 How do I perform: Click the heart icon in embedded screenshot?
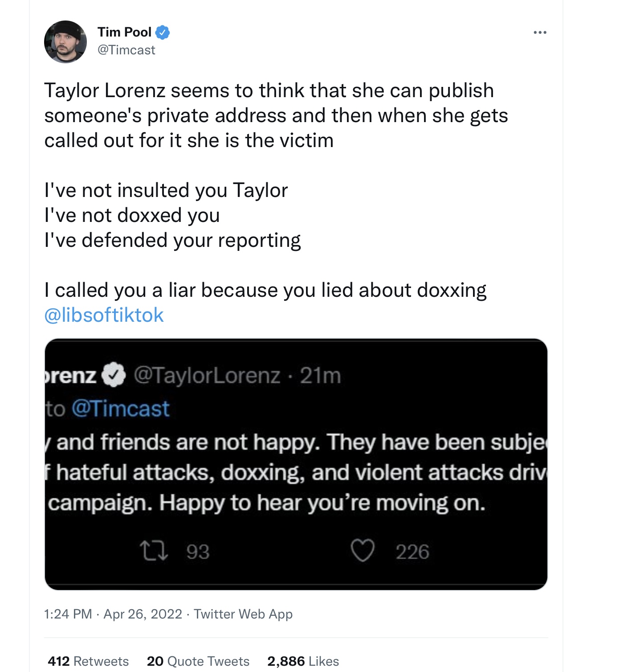point(363,551)
